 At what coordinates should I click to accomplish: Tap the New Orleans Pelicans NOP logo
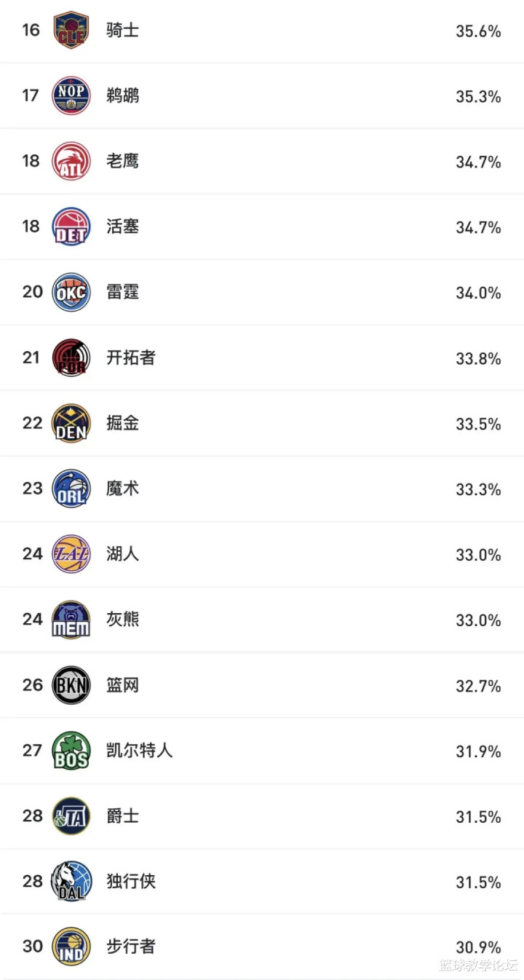click(71, 95)
